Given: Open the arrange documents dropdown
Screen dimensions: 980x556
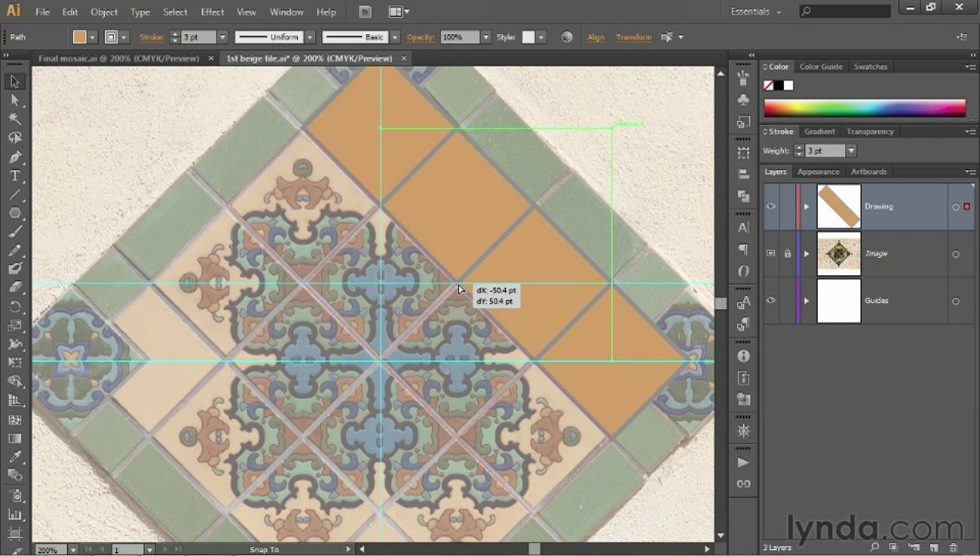Looking at the screenshot, I should pos(399,12).
